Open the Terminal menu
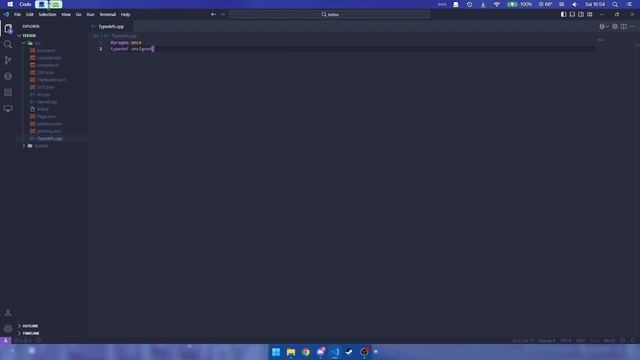This screenshot has width=640, height=360. click(x=107, y=14)
